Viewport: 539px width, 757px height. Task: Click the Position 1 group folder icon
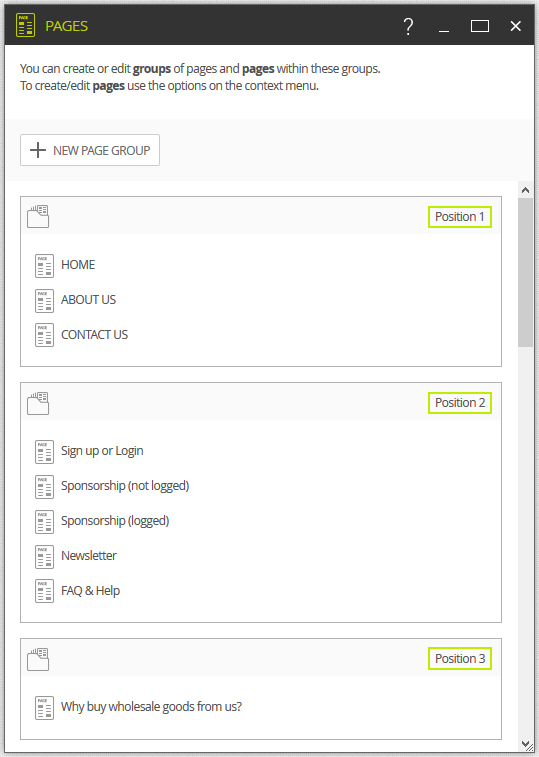tap(38, 216)
